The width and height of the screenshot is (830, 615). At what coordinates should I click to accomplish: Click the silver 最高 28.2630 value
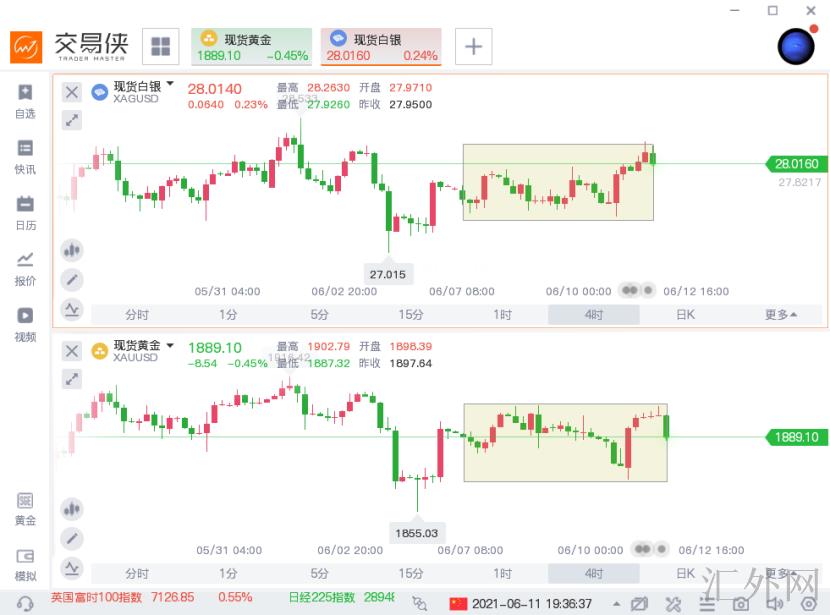pyautogui.click(x=328, y=87)
